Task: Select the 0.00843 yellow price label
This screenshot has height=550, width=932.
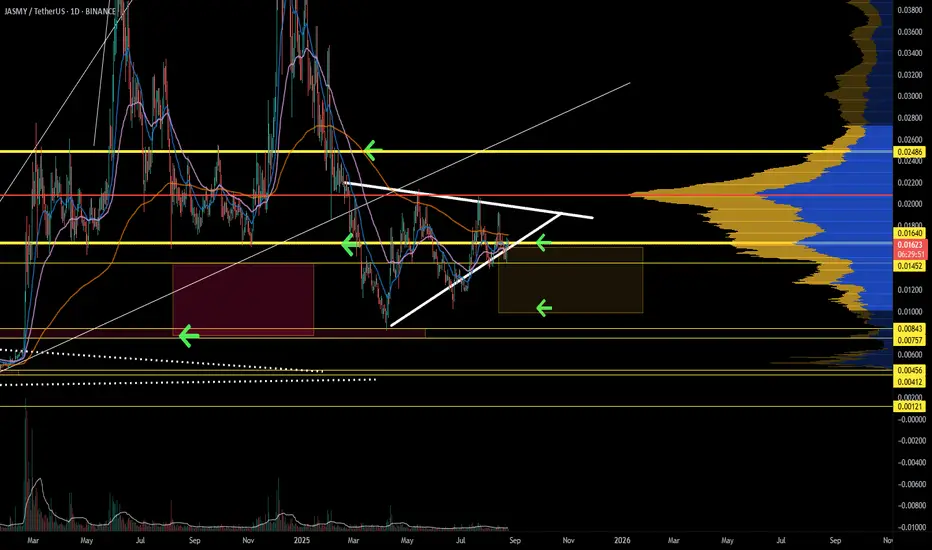Action: [910, 329]
